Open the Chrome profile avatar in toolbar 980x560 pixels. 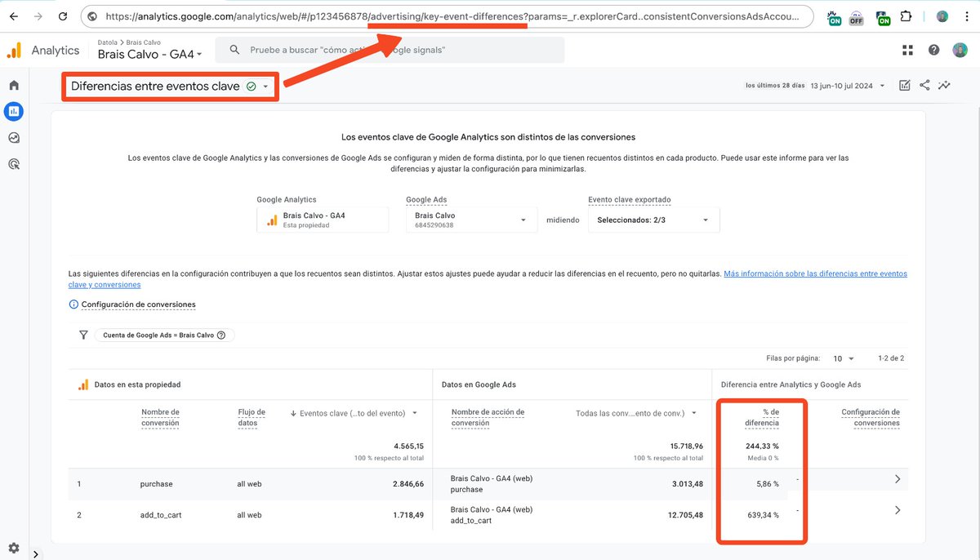click(942, 16)
